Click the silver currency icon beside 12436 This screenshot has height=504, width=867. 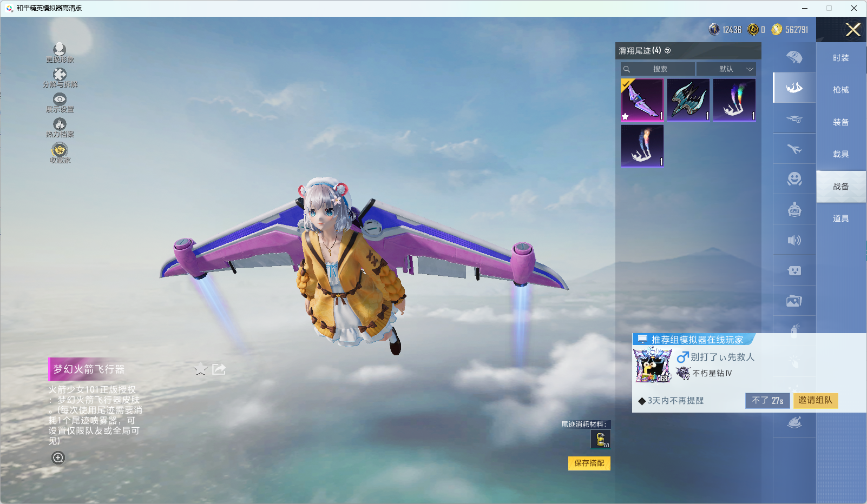tap(714, 29)
